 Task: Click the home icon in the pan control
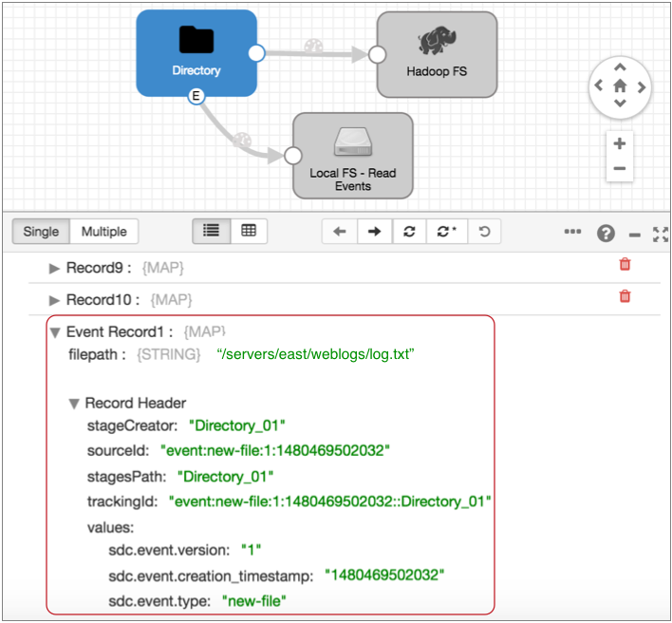coord(620,86)
